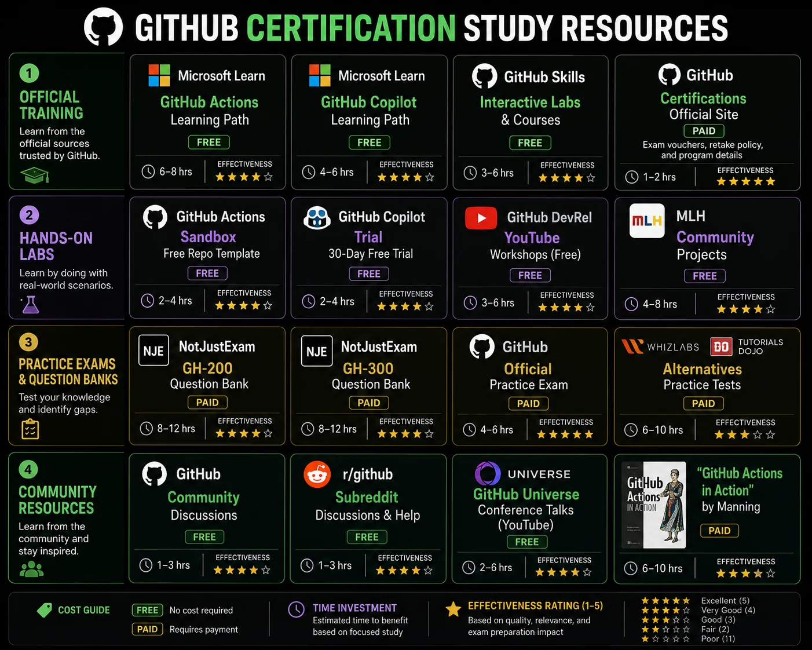Click the octocat icon on GitHub Actions Sandbox card
This screenshot has height=650, width=812.
[x=155, y=217]
